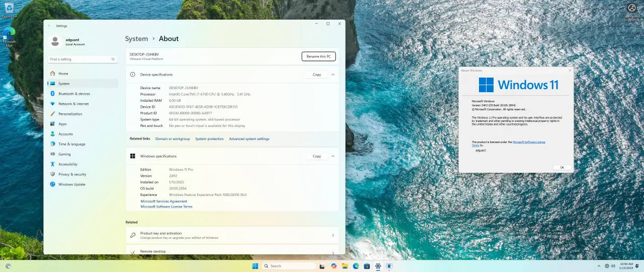This screenshot has width=644, height=272.
Task: Open Microsoft Software License Terms in Settings
Action: pyautogui.click(x=166, y=207)
